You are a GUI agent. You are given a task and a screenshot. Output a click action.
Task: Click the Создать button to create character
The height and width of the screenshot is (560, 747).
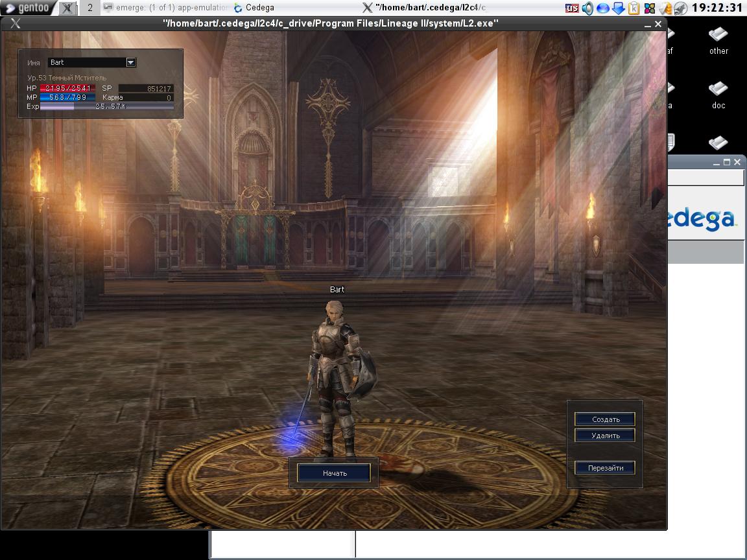pos(605,419)
